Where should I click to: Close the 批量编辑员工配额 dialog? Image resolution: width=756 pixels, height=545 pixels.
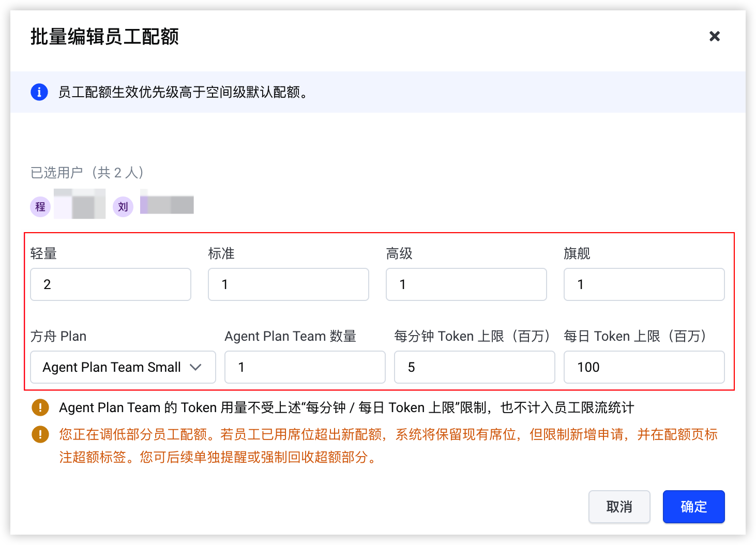[715, 36]
